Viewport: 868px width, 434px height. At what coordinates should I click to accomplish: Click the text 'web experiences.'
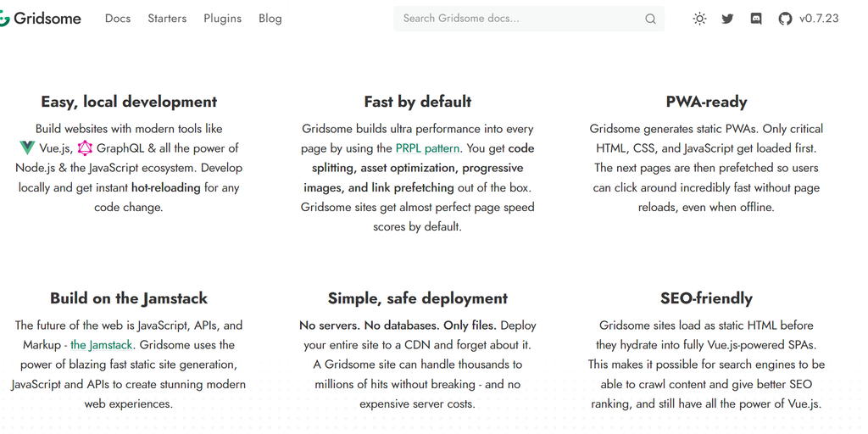(x=129, y=404)
